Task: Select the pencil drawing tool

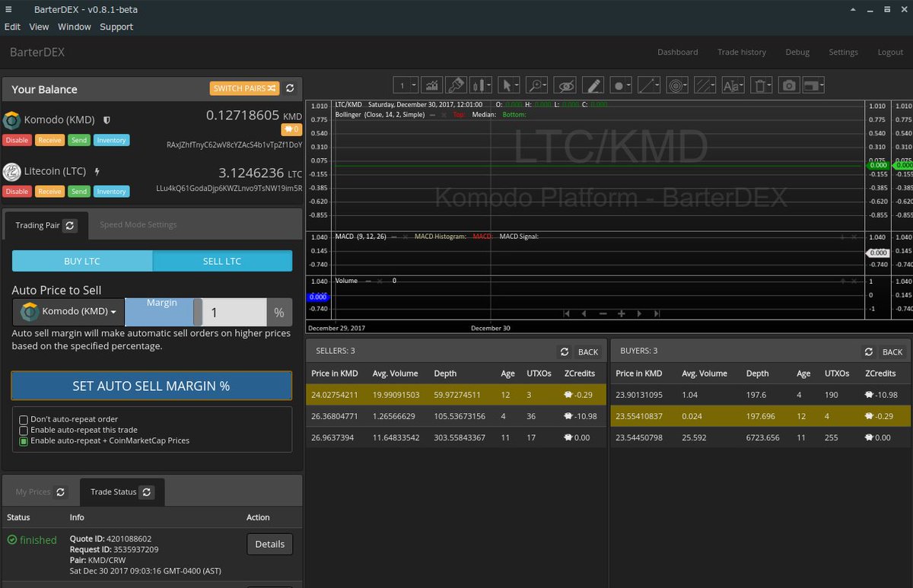Action: (593, 85)
